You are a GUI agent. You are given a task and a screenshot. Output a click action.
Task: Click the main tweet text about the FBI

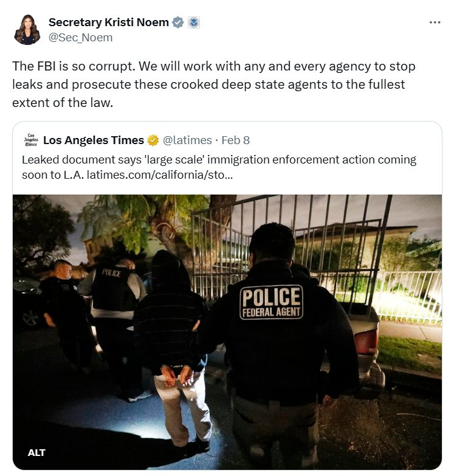click(214, 85)
